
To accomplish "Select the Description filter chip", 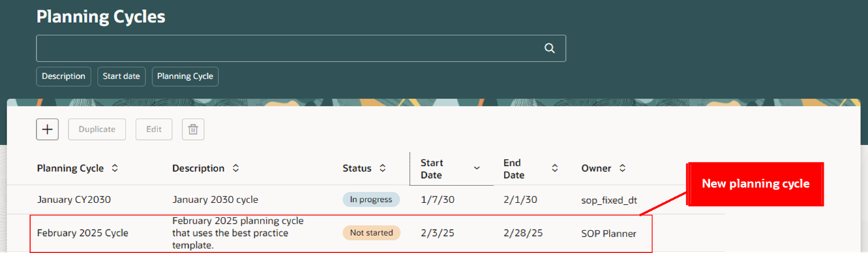I will (64, 76).
